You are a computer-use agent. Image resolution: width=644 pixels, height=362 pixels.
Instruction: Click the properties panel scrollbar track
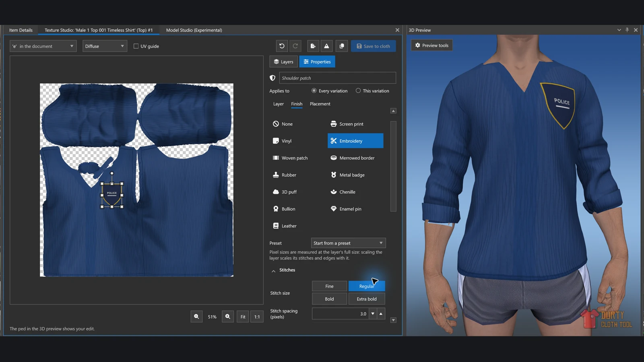393,166
